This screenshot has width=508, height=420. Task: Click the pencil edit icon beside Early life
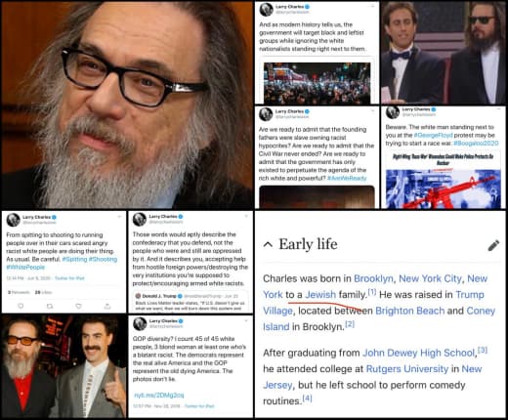point(493,245)
